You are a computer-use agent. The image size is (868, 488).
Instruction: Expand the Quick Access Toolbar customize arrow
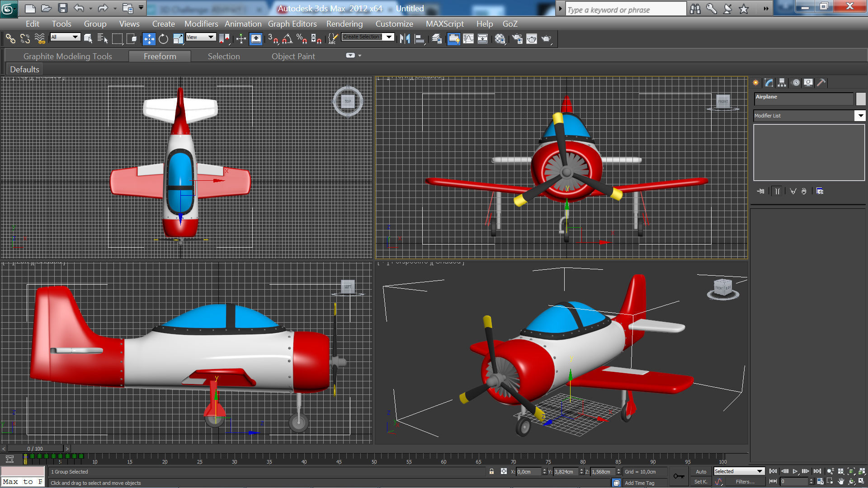coord(141,8)
